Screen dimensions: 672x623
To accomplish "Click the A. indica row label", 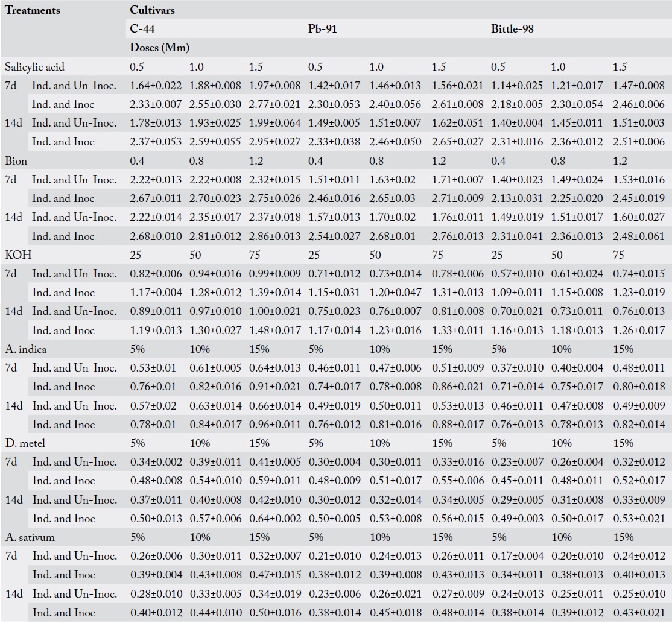I will [26, 349].
